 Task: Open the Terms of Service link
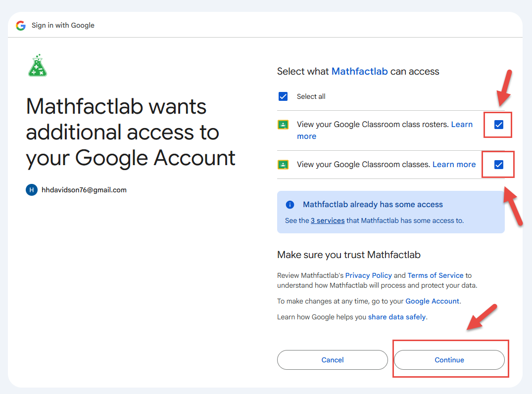point(435,275)
